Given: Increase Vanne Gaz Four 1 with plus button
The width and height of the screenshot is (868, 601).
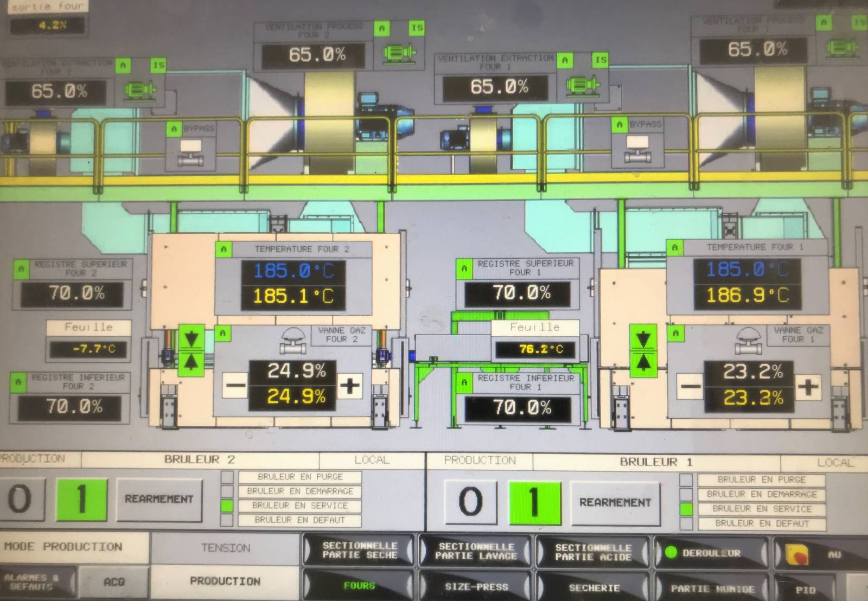Looking at the screenshot, I should 808,387.
